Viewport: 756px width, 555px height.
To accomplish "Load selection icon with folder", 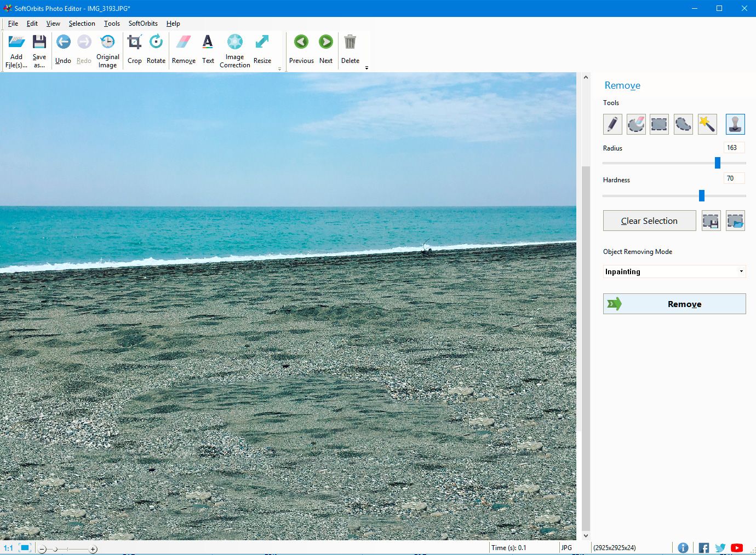I will (x=735, y=221).
